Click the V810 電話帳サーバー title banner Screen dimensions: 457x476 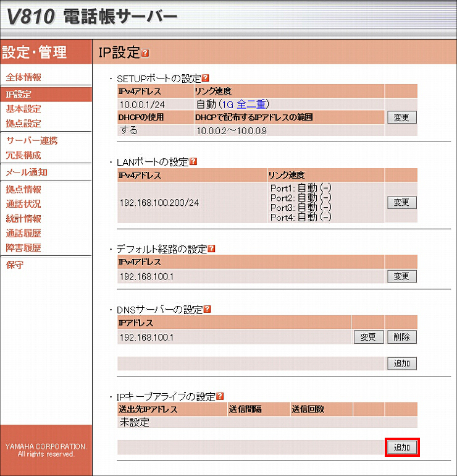tap(91, 17)
